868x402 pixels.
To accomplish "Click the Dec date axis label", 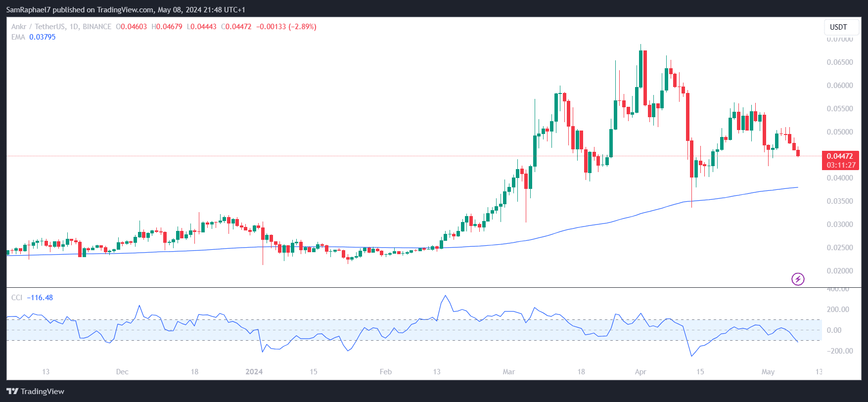I will 122,372.
